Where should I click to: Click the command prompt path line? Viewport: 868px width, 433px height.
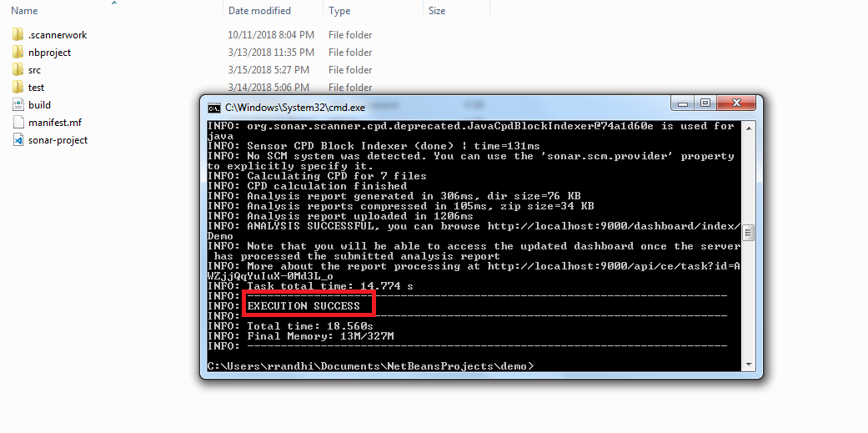(x=370, y=366)
